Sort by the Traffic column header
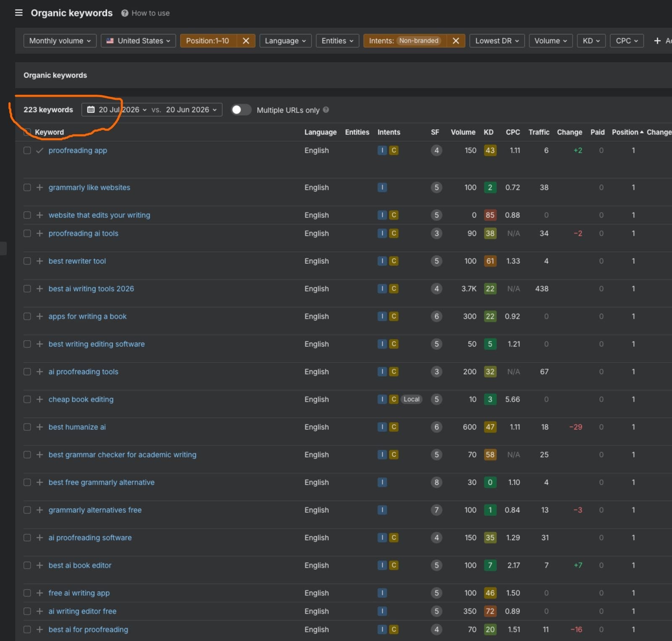Viewport: 672px width, 641px height. (539, 132)
